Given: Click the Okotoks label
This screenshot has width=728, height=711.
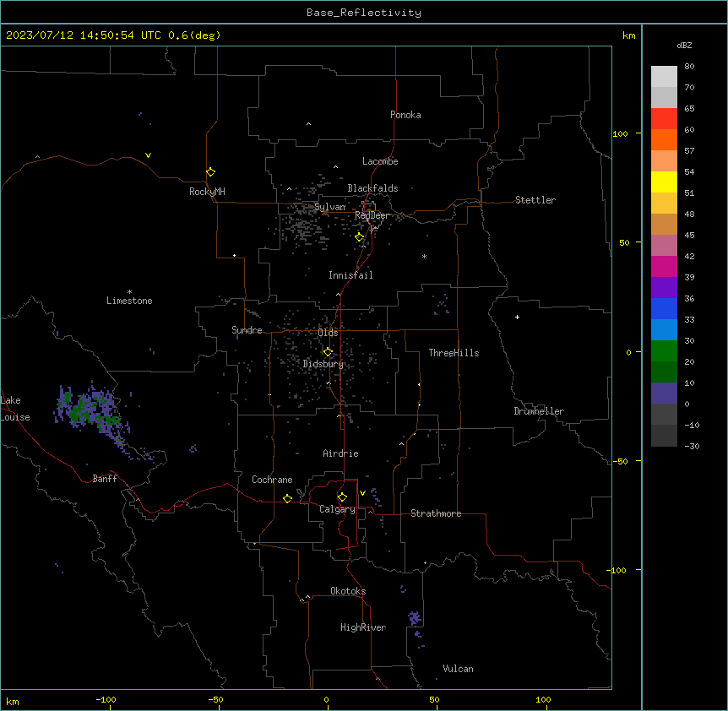Looking at the screenshot, I should point(348,591).
